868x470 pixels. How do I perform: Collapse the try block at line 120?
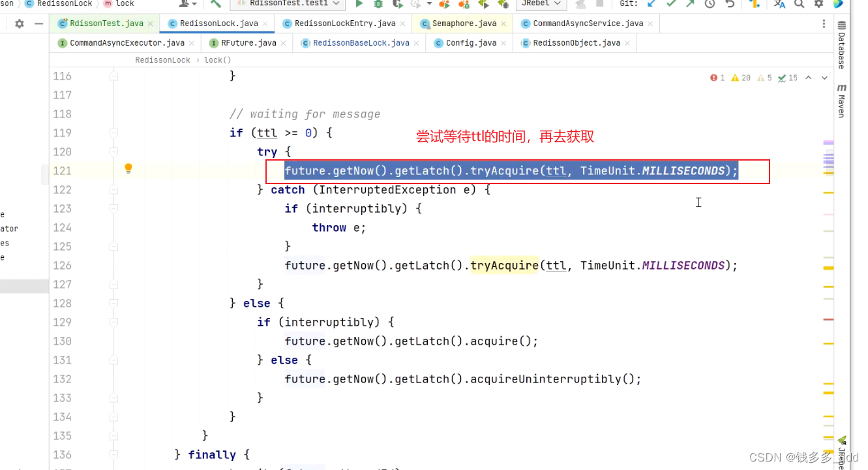pos(113,151)
